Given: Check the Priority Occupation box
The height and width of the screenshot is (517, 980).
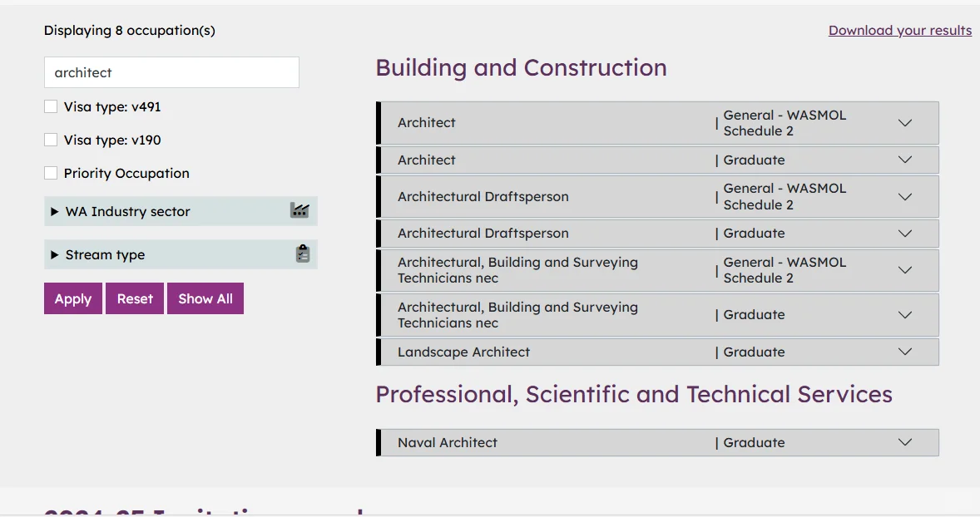Looking at the screenshot, I should coord(51,173).
